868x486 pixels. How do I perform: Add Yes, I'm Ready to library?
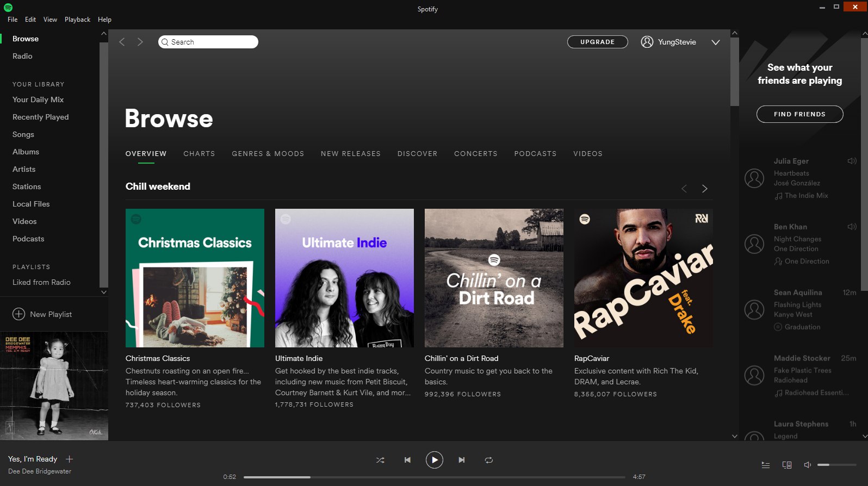[x=69, y=459]
